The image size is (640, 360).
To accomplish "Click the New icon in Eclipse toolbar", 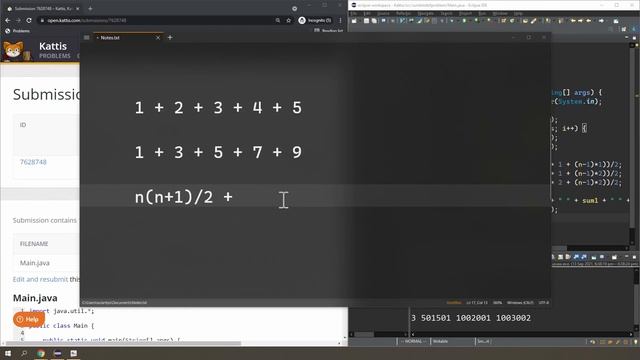I will coord(354,20).
